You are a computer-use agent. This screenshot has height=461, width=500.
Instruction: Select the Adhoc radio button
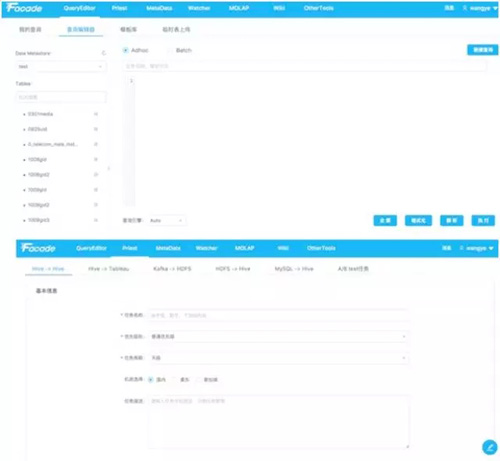coord(125,50)
